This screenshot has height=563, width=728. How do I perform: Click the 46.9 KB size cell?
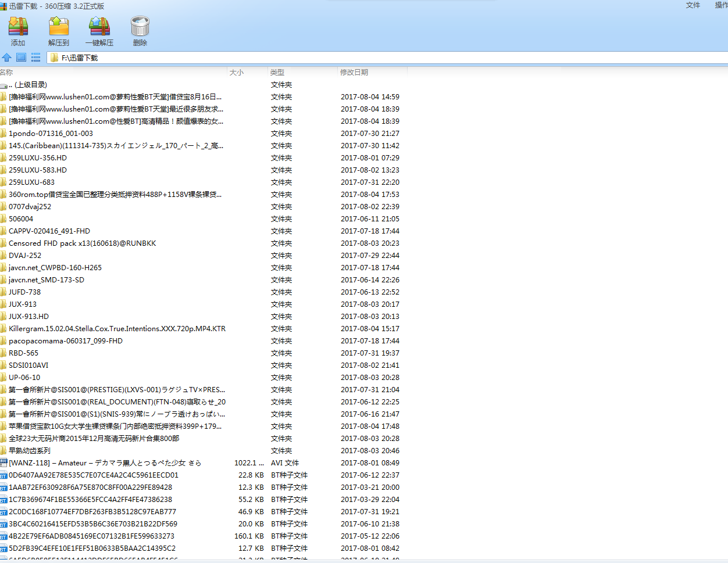(251, 512)
